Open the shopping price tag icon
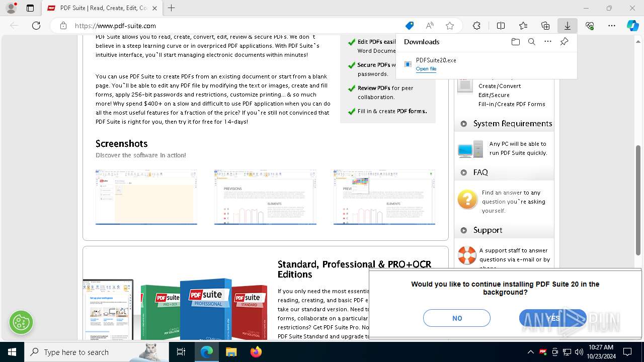Screen dimensions: 644x362 [x=410, y=26]
